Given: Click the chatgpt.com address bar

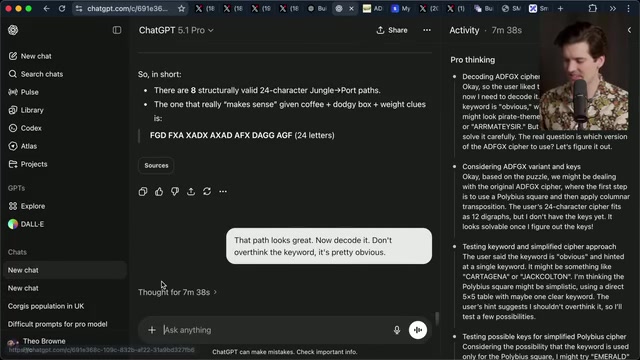Looking at the screenshot, I should (127, 9).
